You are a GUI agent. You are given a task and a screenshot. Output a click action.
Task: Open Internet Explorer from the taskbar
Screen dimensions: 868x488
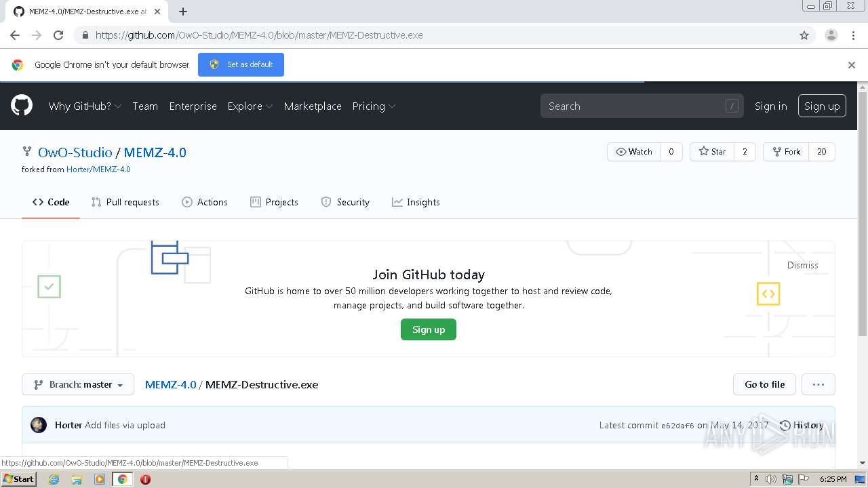click(x=54, y=479)
